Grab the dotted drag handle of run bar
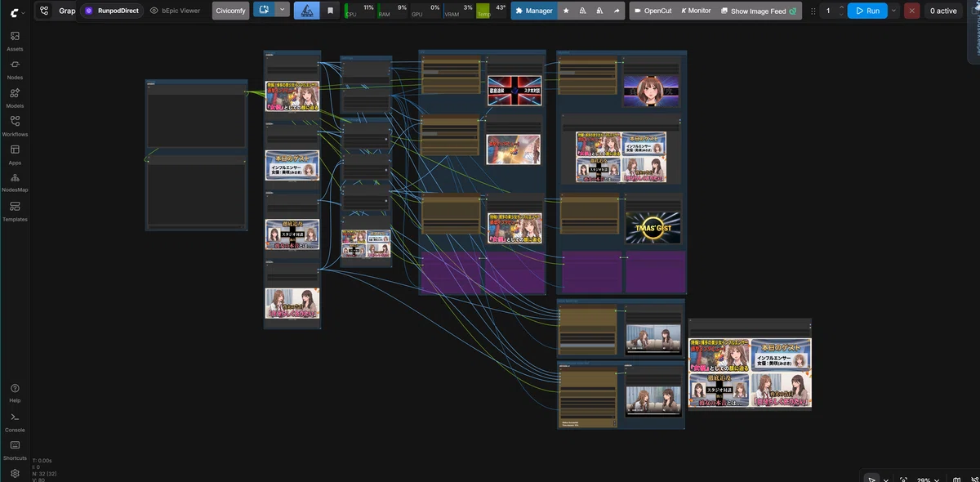 (x=813, y=11)
